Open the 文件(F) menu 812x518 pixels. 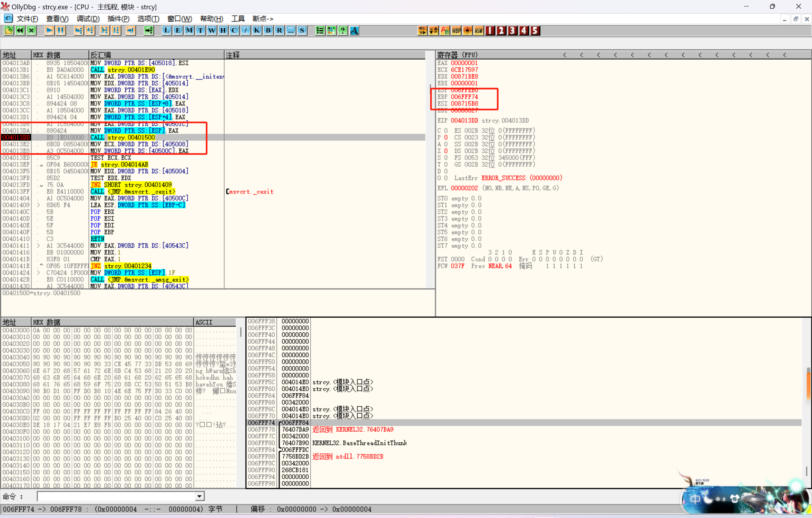pos(27,19)
